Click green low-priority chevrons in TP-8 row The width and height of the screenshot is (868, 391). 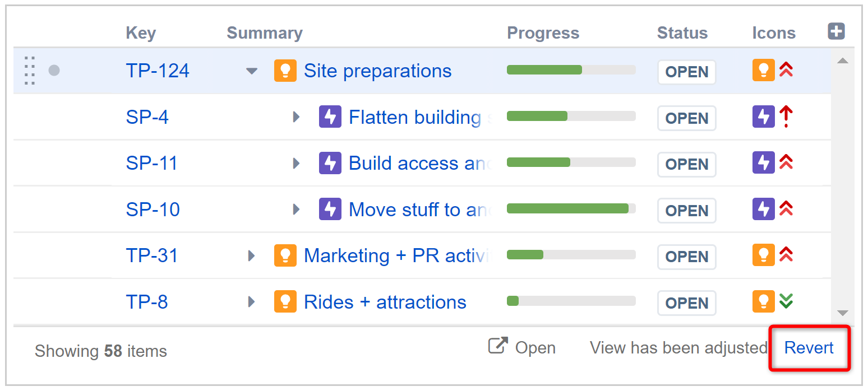pyautogui.click(x=786, y=301)
